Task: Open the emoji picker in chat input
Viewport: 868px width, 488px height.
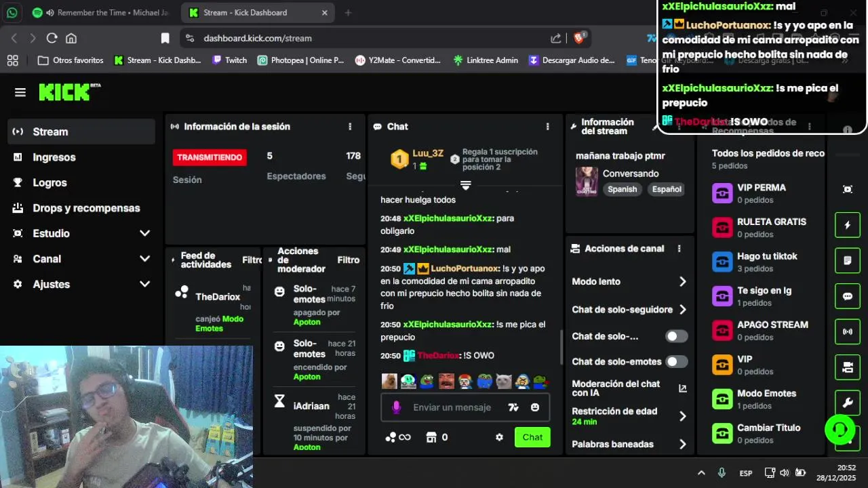Action: coord(535,407)
